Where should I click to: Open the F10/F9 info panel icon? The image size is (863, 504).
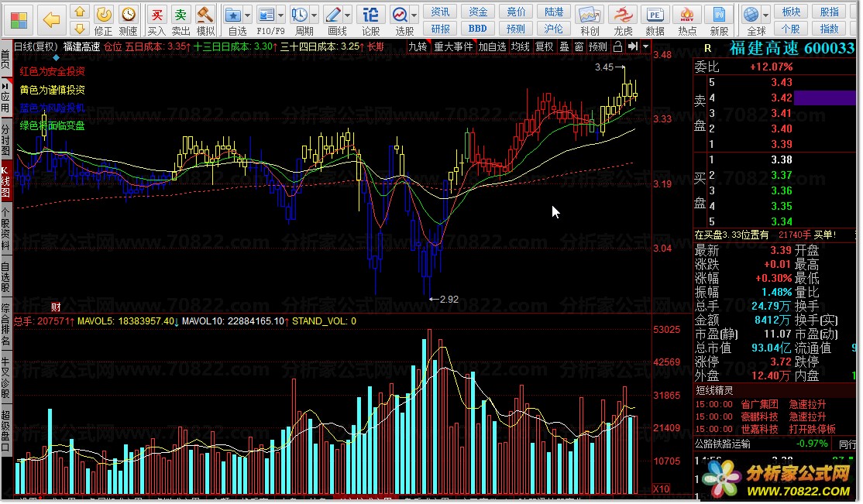click(x=266, y=15)
